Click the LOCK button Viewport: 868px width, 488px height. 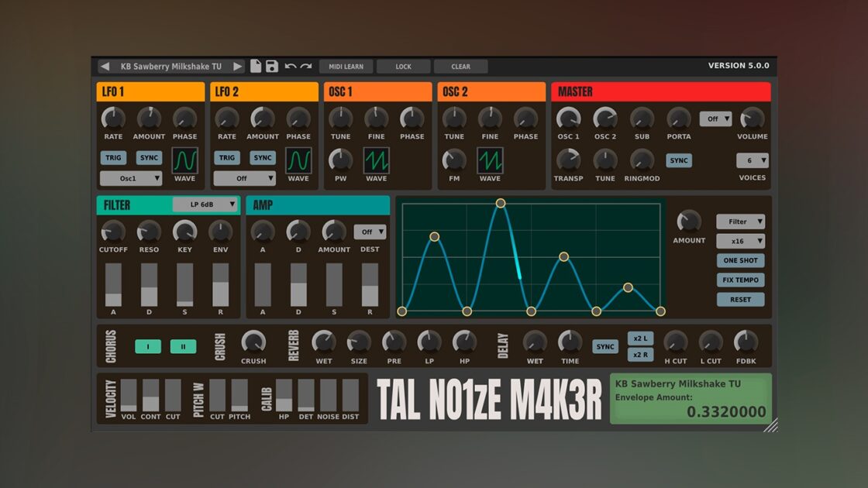(404, 67)
